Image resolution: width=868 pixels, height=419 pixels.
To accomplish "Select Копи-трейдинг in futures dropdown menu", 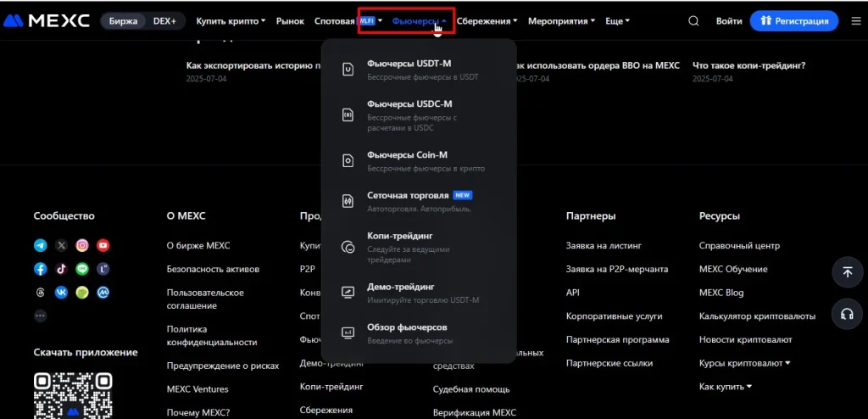I will coord(419,247).
